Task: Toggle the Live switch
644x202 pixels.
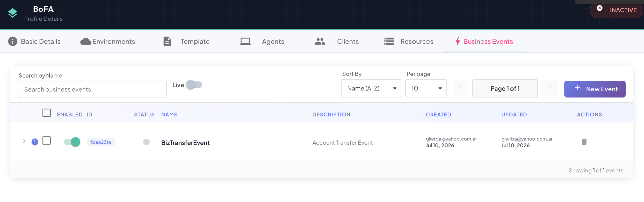Action: (x=194, y=85)
